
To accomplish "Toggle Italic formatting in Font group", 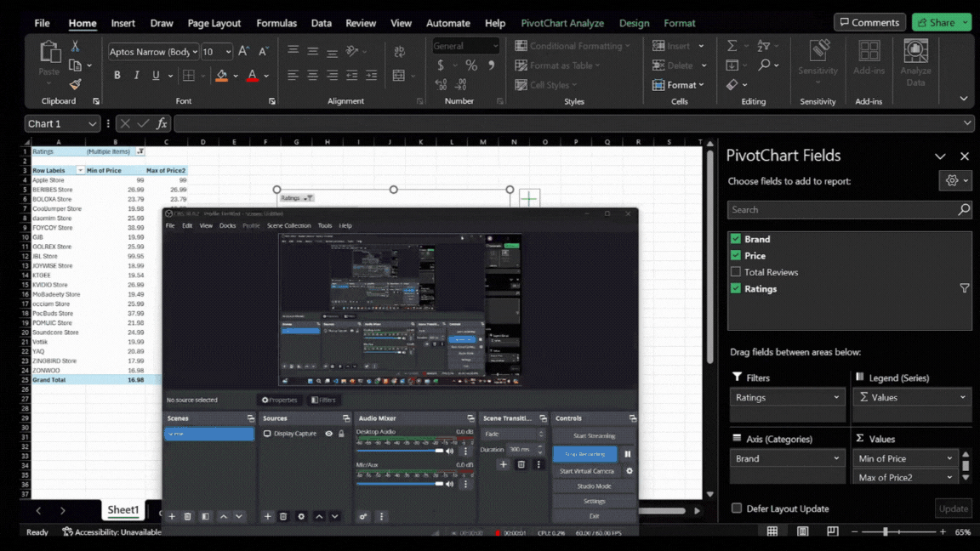I will coord(136,76).
